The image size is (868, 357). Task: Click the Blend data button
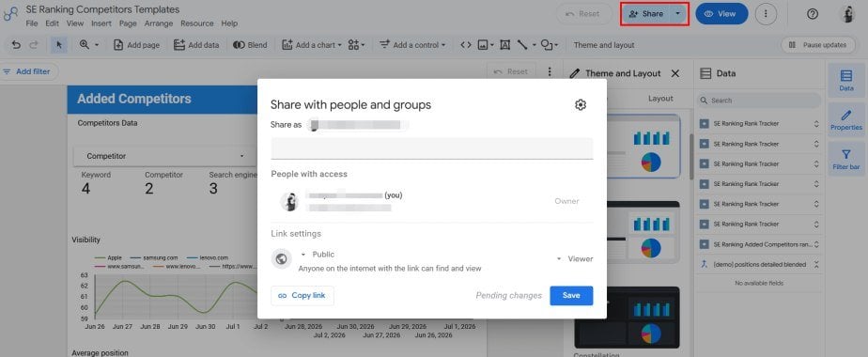pos(250,45)
